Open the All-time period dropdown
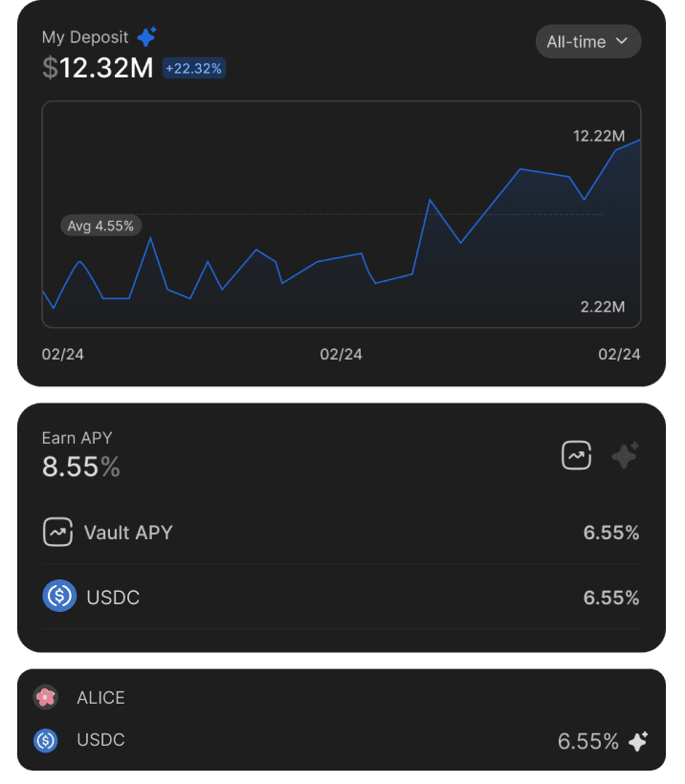Viewport: 685px width, 784px height. [587, 41]
